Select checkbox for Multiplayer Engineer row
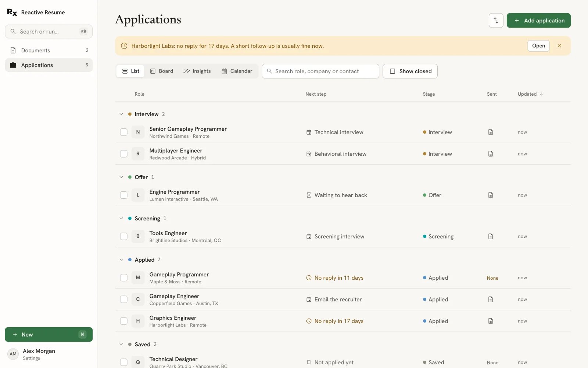588x368 pixels. 124,154
